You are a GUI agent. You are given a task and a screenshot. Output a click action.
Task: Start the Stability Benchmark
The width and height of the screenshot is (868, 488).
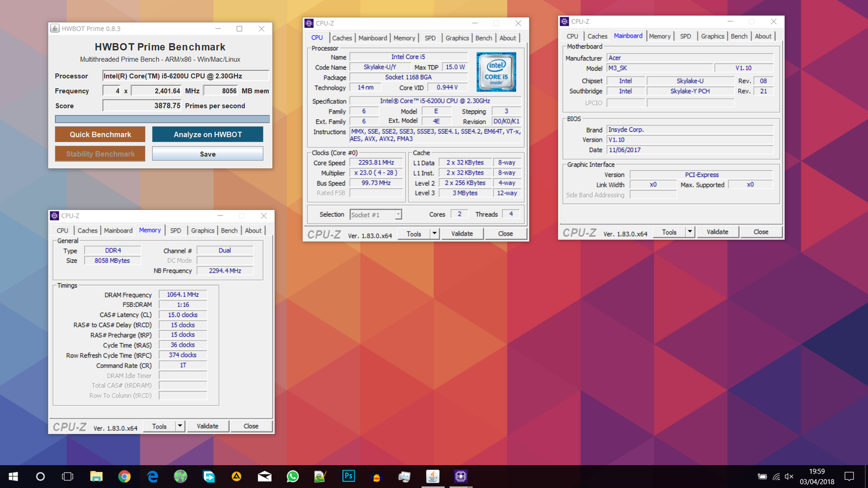(100, 154)
